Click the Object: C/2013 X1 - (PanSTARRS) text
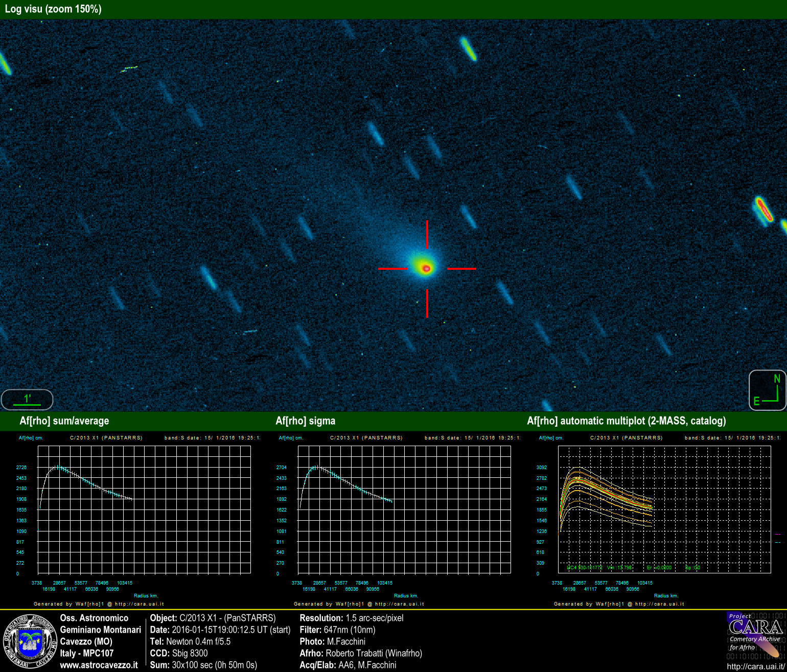Image resolution: width=787 pixels, height=672 pixels. pos(213,618)
